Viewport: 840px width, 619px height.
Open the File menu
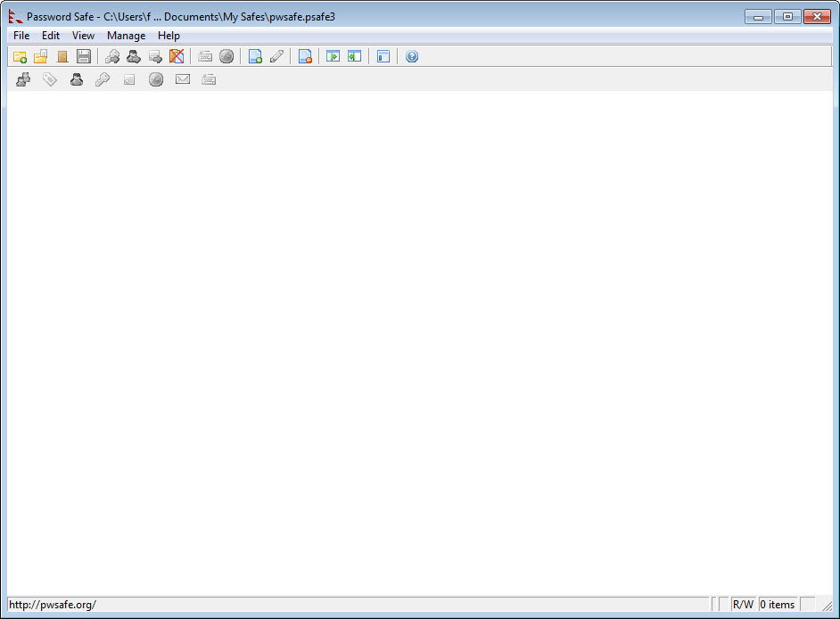tap(21, 36)
